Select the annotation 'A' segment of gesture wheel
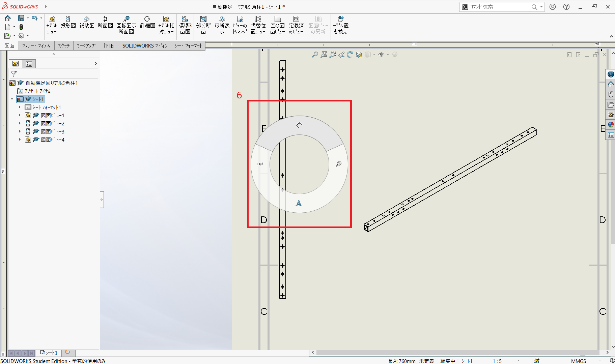615x364 pixels. click(299, 203)
